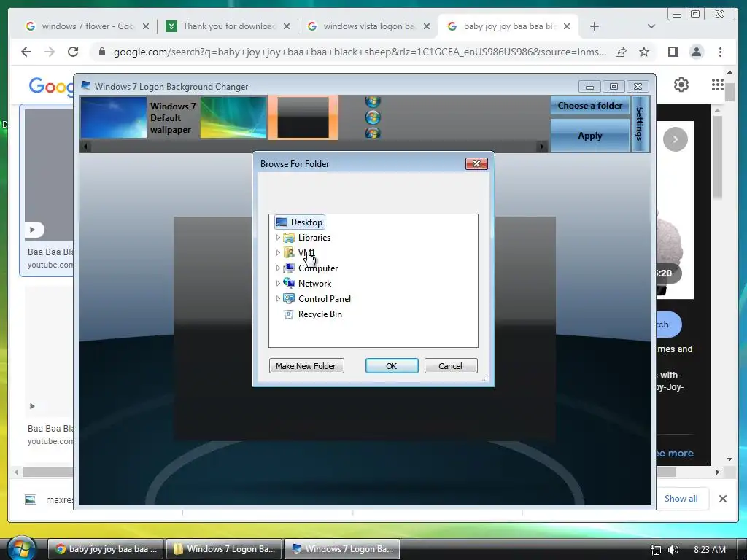Click the Computer icon in folder tree
Image resolution: width=747 pixels, height=560 pixels.
click(289, 268)
